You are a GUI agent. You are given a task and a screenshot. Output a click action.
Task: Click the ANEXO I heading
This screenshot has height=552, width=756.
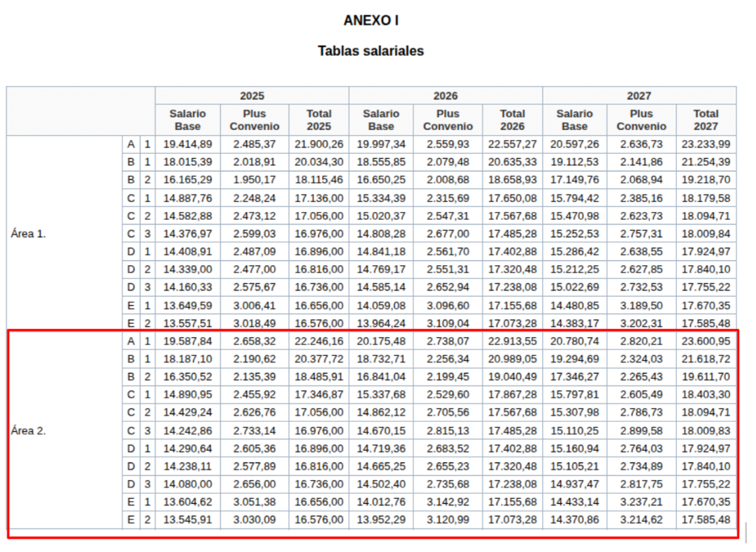[371, 21]
